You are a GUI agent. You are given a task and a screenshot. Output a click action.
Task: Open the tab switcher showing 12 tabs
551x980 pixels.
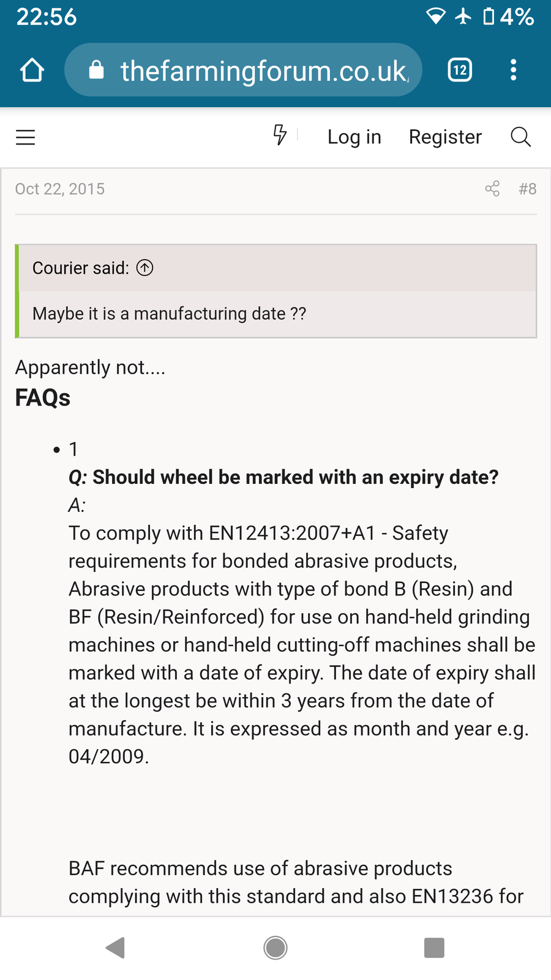(460, 70)
